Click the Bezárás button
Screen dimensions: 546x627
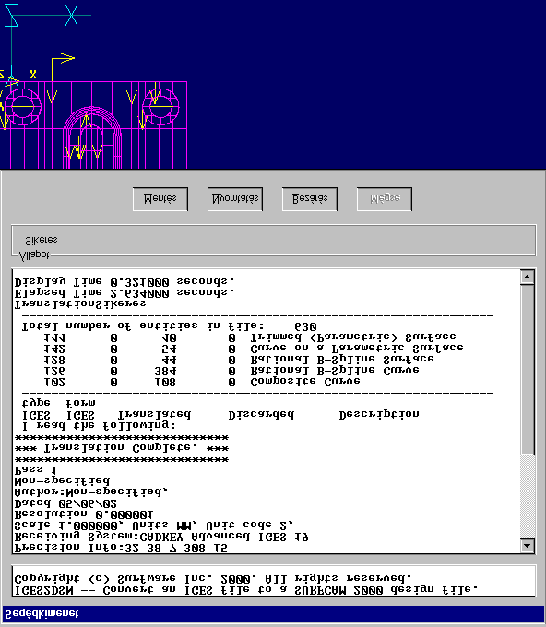(310, 199)
